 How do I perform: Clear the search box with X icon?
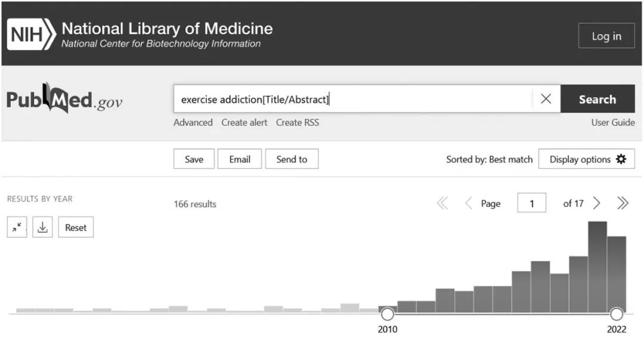[x=546, y=99]
